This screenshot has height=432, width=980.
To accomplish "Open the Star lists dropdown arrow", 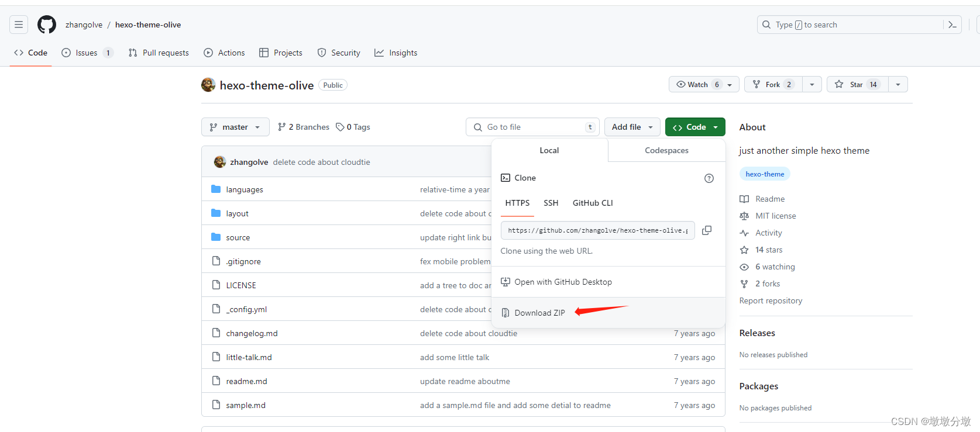I will [898, 84].
